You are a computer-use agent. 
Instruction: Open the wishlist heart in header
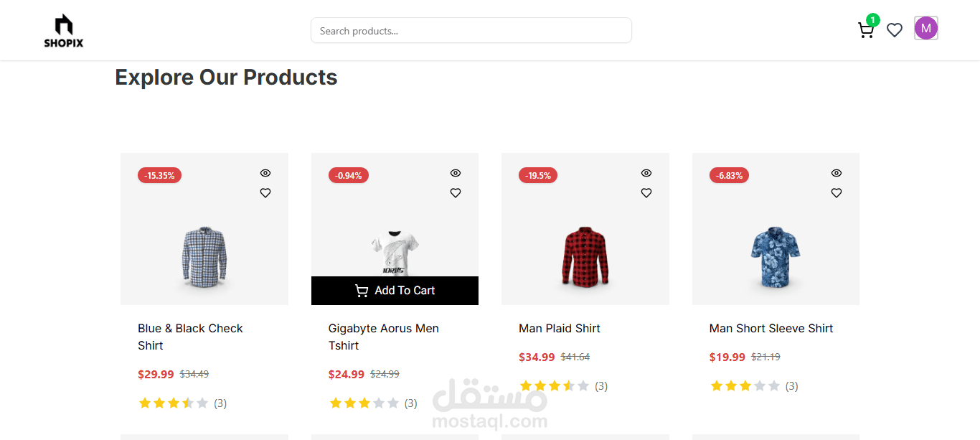[895, 30]
